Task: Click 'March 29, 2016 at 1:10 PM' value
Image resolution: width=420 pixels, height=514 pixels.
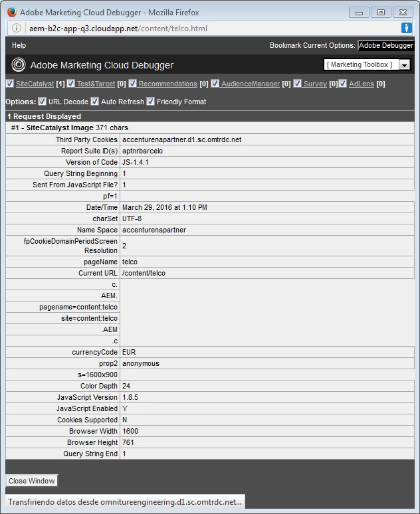Action: pyautogui.click(x=165, y=207)
